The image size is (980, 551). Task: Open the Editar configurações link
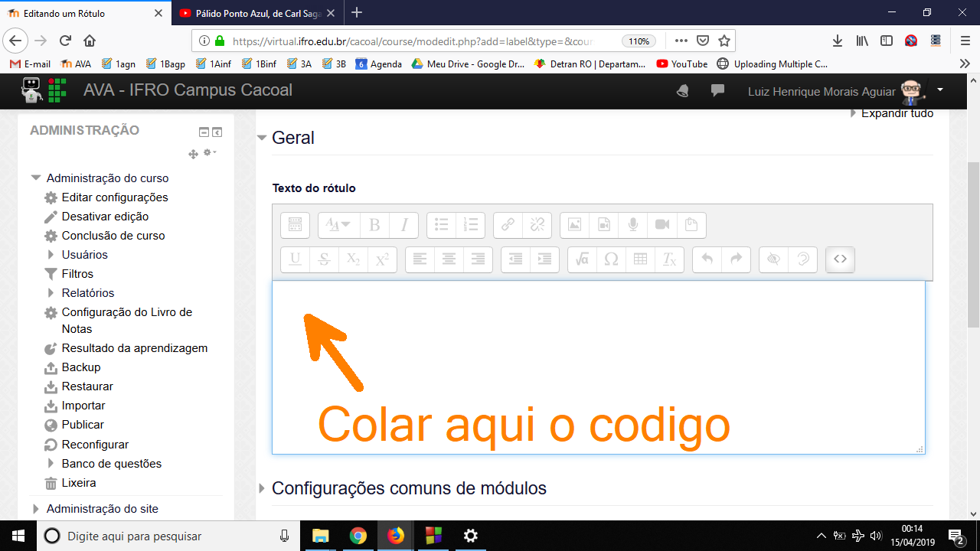[x=114, y=197]
